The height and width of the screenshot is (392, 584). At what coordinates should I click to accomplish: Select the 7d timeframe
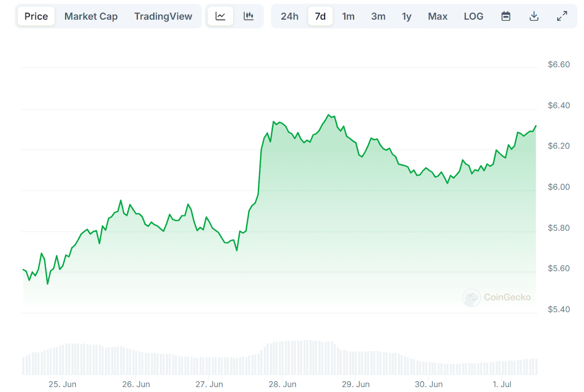pyautogui.click(x=320, y=16)
